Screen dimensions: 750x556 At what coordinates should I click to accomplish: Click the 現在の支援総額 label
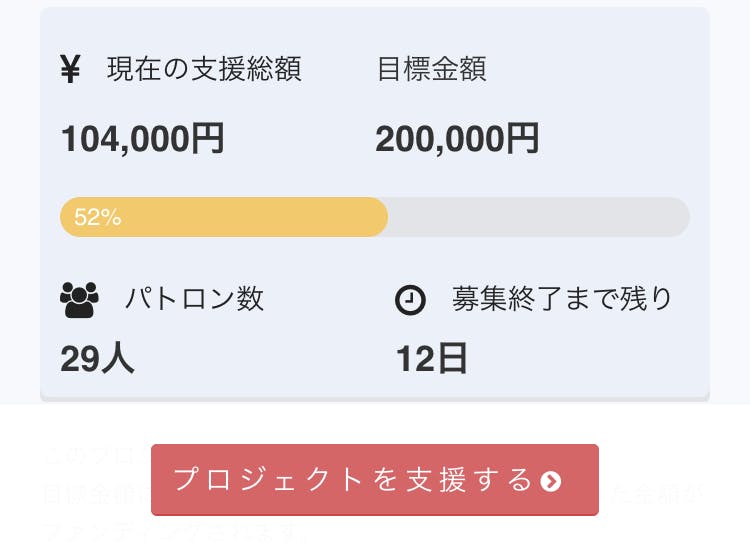(x=204, y=70)
